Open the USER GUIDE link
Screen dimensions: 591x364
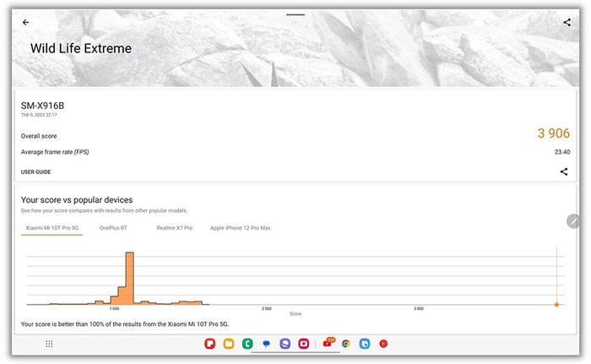pyautogui.click(x=36, y=172)
